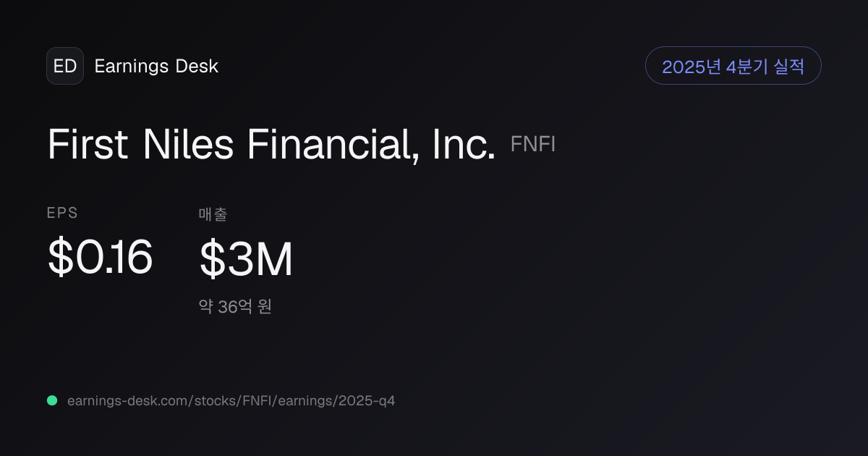
Task: Open the Earnings Desk brand name
Action: click(x=156, y=67)
